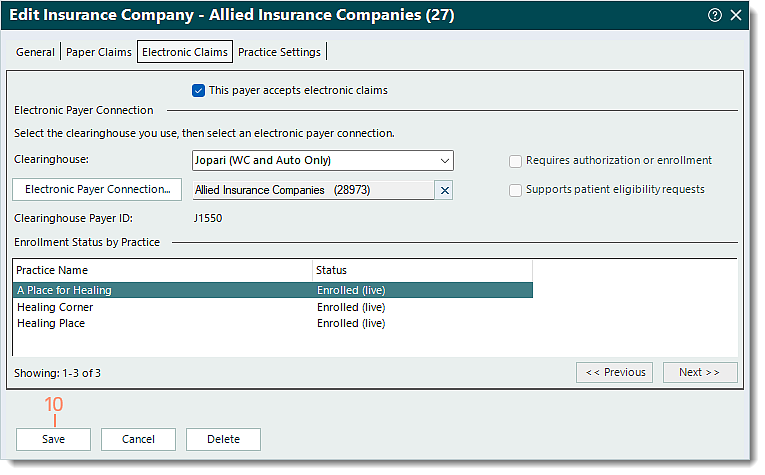Click the Electronic Payer Connection button

[98, 191]
